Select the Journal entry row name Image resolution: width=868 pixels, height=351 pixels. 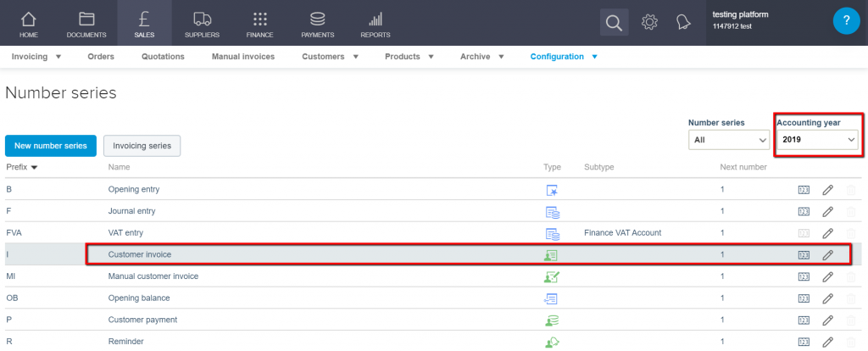click(x=131, y=211)
